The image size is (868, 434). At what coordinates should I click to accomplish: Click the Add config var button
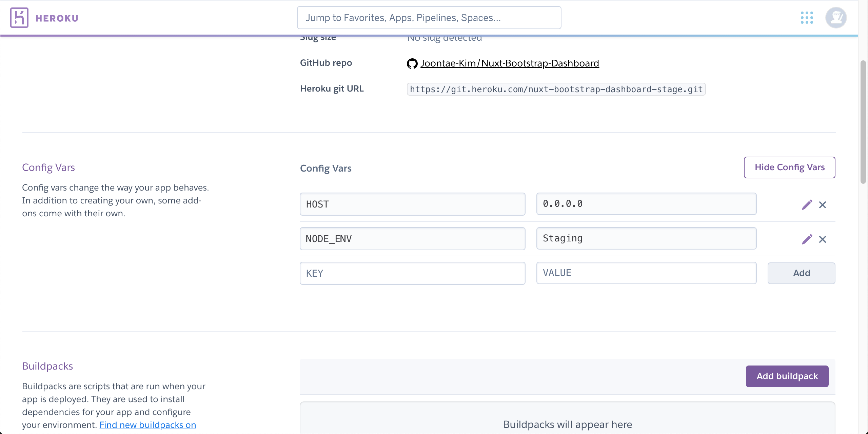click(x=801, y=273)
